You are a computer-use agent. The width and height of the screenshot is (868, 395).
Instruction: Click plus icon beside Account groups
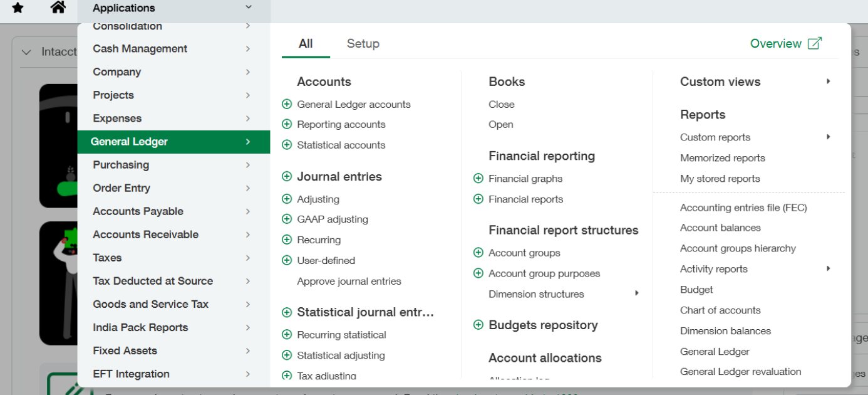tap(478, 253)
